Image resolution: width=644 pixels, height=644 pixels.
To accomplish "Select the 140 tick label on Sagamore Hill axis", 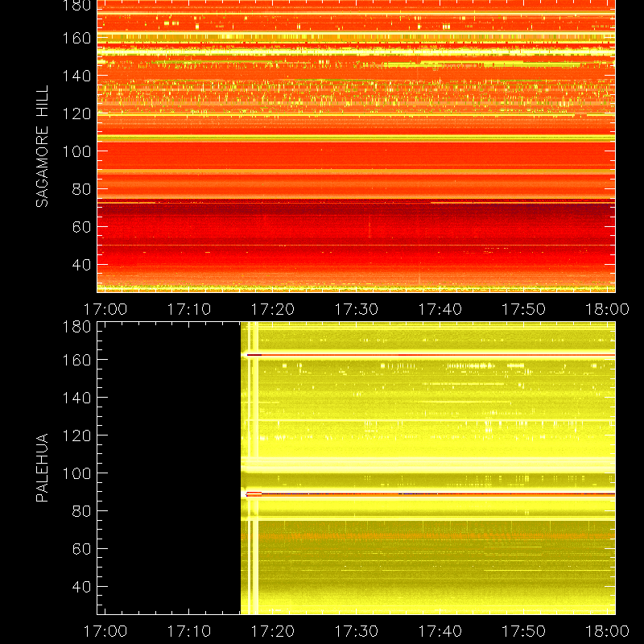I will (76, 76).
